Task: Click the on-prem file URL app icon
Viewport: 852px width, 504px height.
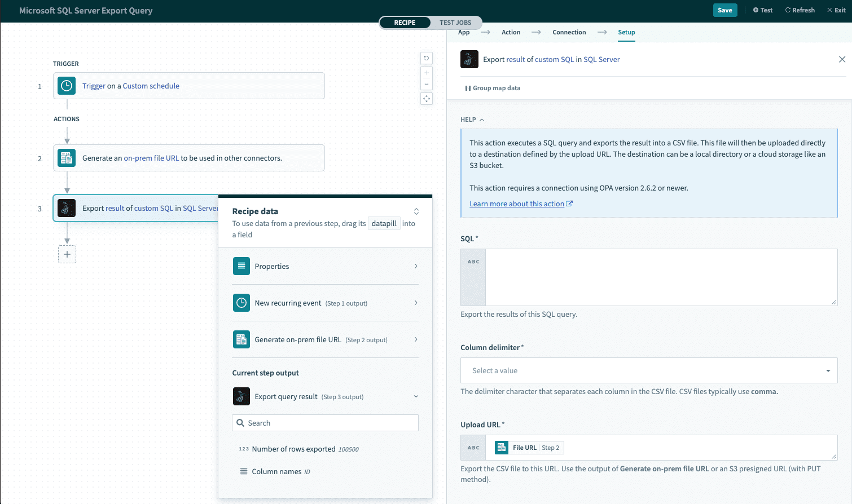Action: click(66, 158)
